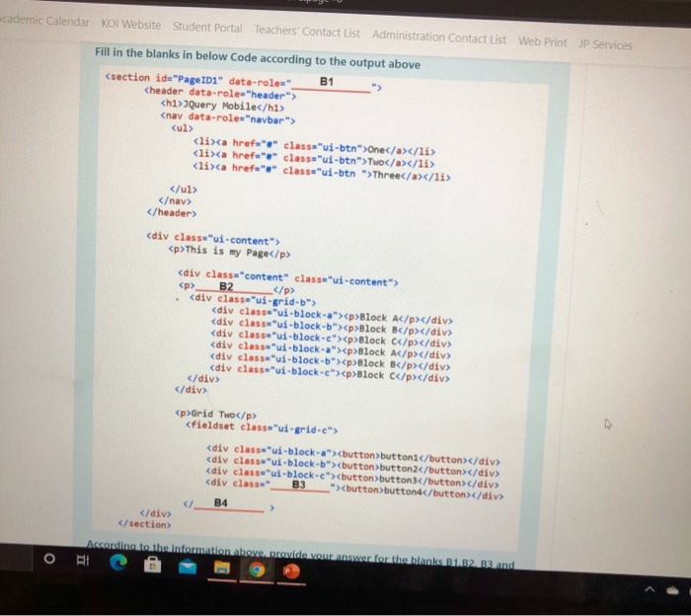Click the nav data-role navbar line

point(228,118)
